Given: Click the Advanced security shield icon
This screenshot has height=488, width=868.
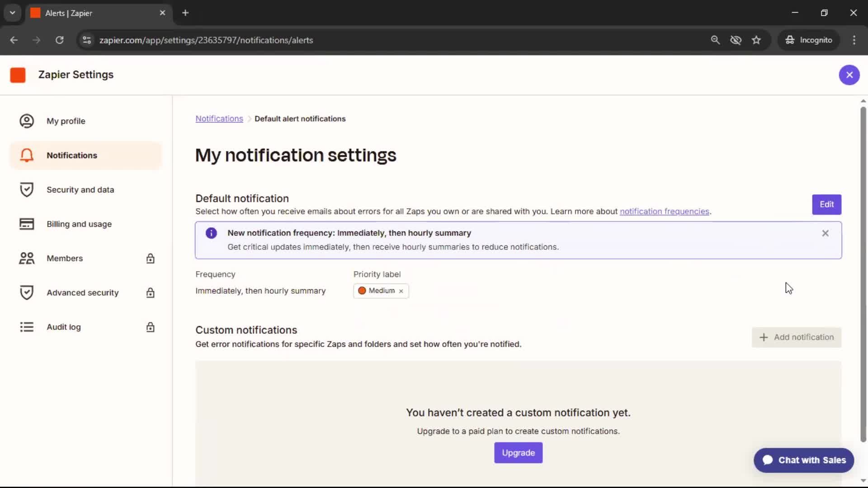Looking at the screenshot, I should click(x=27, y=293).
